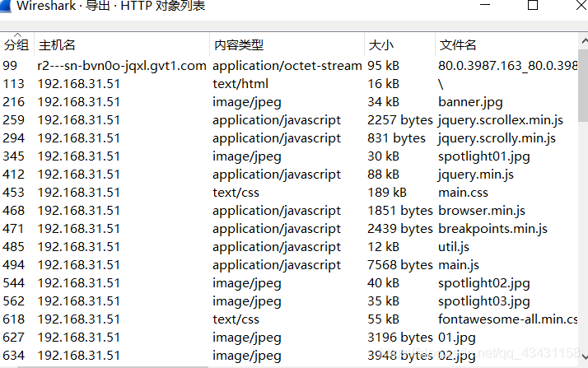Viewport: 588px width, 368px height.
Task: Click the 1851 bytes size cell
Action: coord(399,210)
